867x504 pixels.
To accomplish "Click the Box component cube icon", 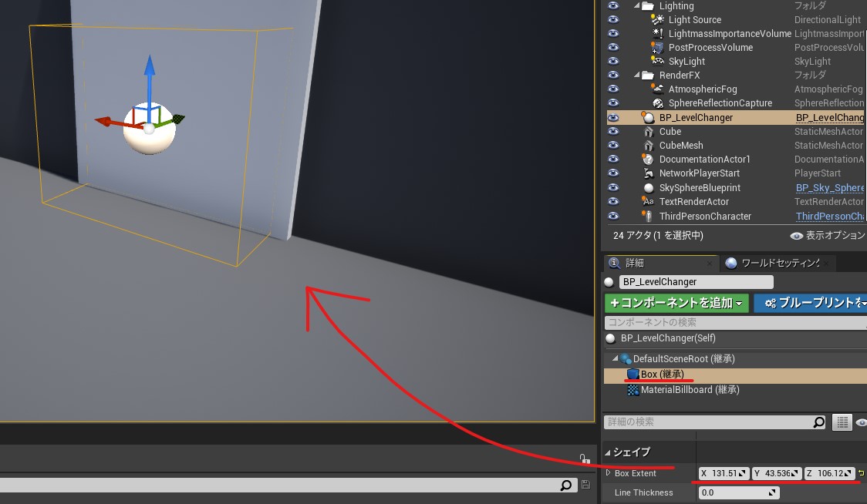I will coord(633,374).
